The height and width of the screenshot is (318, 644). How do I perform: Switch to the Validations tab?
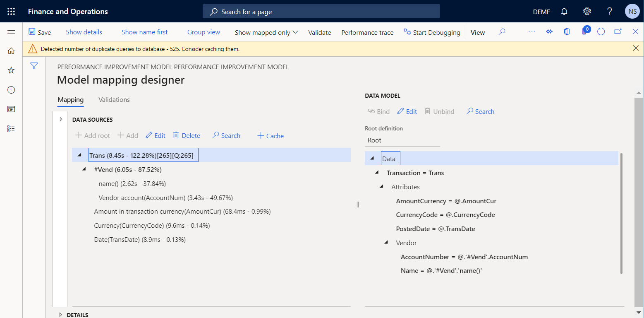click(114, 99)
